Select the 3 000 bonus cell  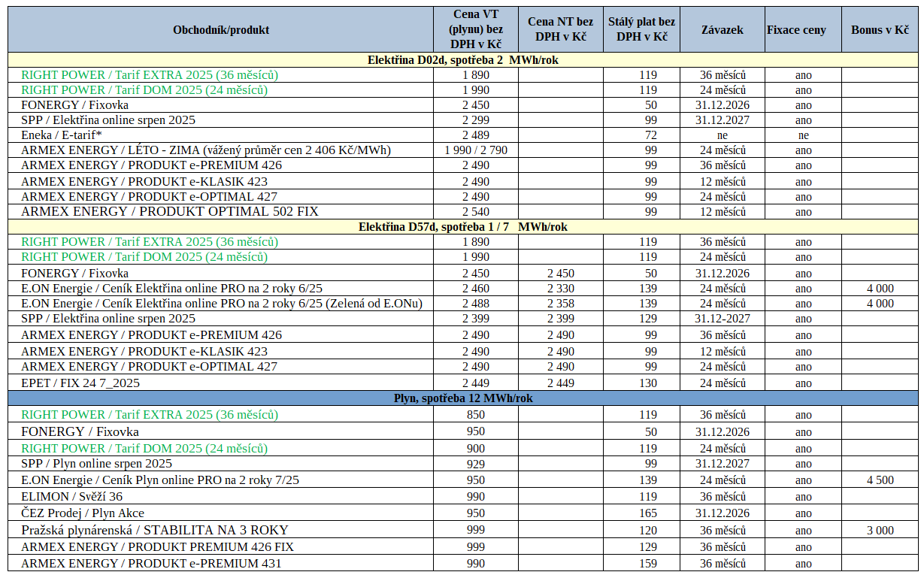pos(880,530)
